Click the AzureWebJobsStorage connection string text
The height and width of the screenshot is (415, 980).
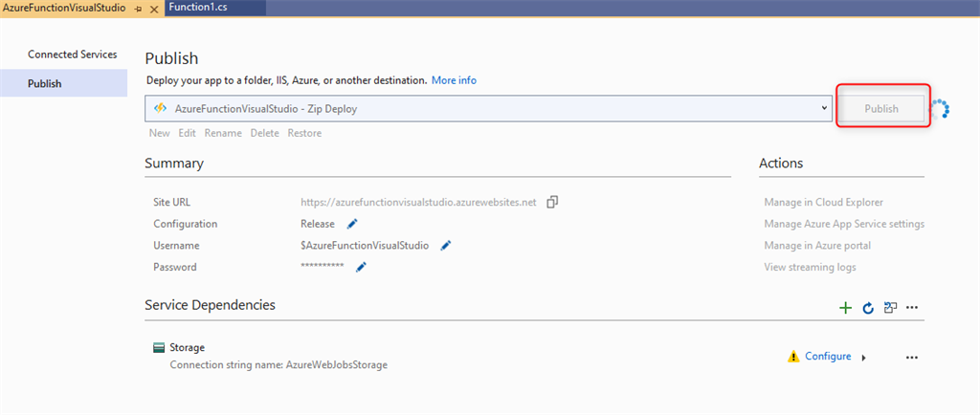pos(278,365)
